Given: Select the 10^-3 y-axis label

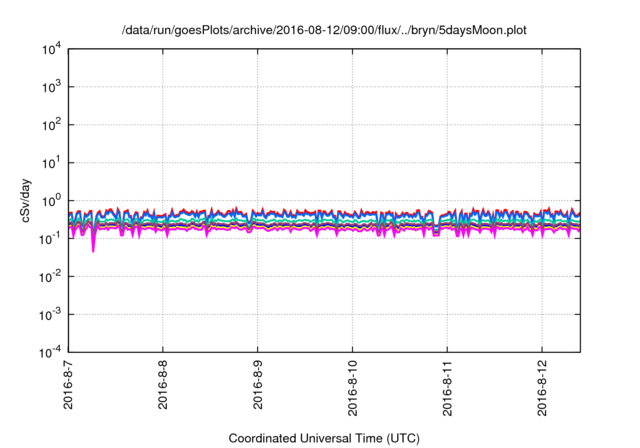Looking at the screenshot, I should [x=51, y=315].
